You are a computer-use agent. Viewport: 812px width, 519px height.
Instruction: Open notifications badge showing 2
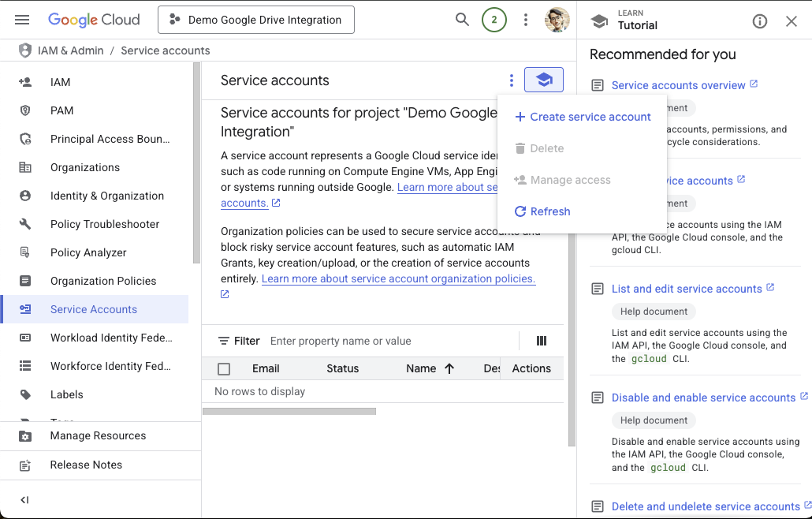pos(494,20)
